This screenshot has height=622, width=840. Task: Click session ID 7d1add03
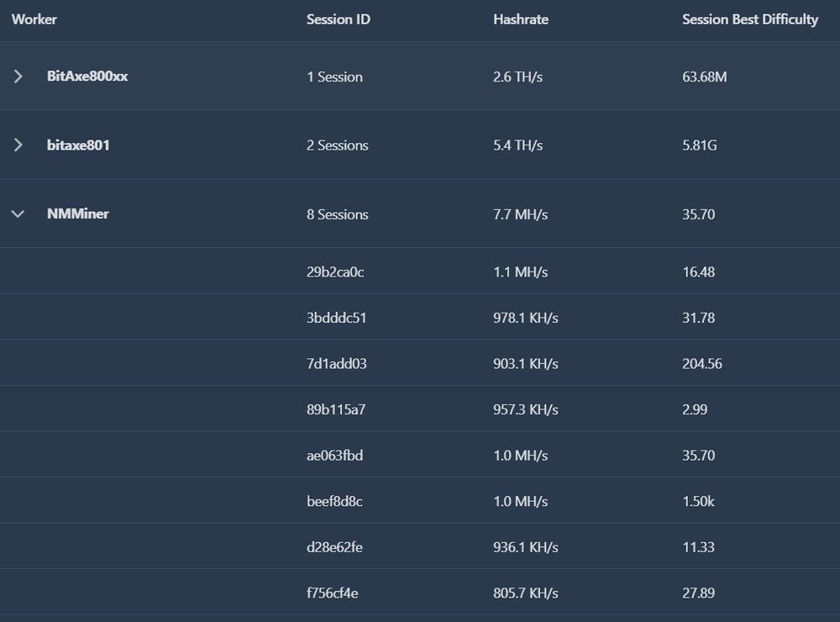[337, 364]
